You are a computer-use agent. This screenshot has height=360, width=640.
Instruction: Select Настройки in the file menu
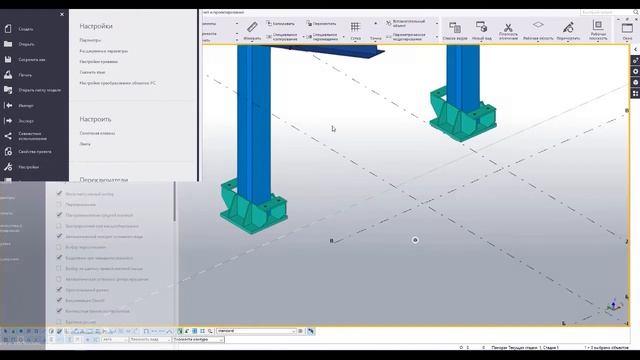point(29,167)
